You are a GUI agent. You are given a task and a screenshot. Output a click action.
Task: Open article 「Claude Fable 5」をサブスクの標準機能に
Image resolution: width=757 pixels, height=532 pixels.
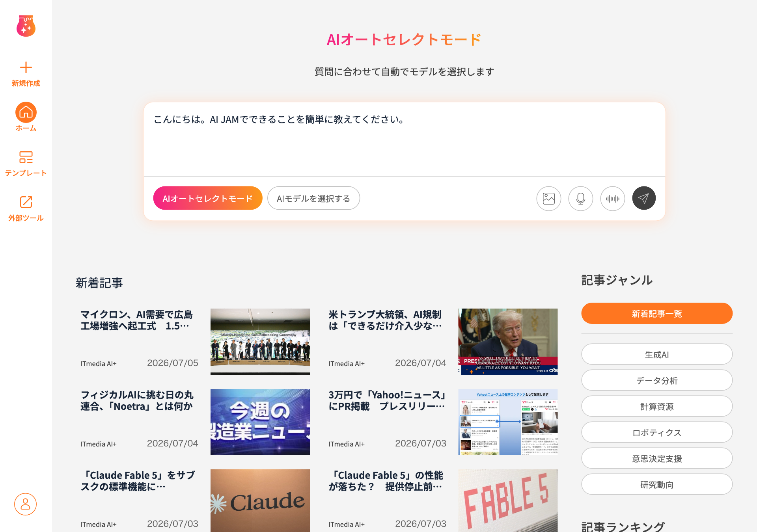138,481
